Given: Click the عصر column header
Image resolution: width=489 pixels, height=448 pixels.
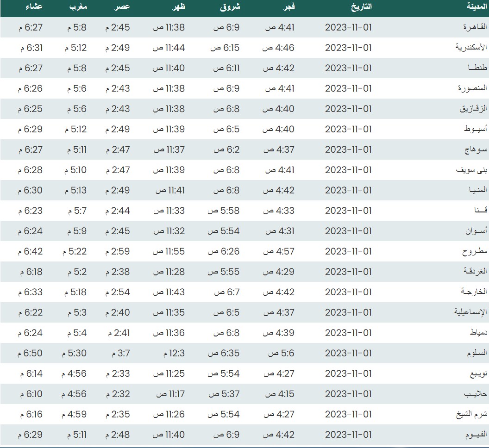Looking at the screenshot, I should pos(123,7).
